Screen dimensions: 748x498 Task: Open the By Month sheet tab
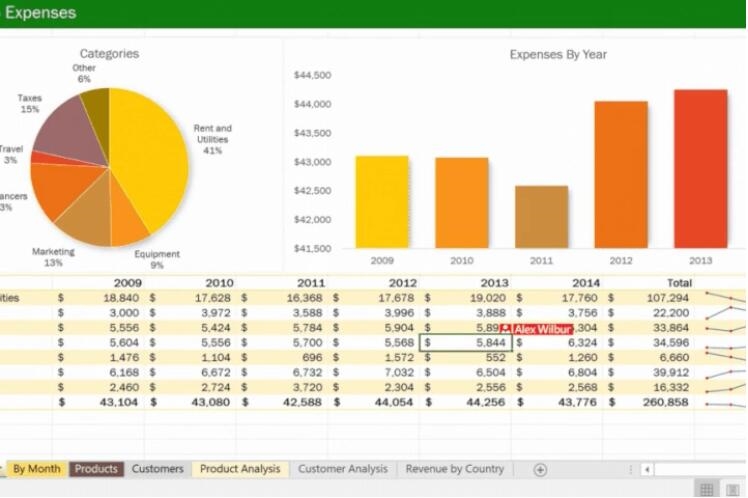coord(36,469)
